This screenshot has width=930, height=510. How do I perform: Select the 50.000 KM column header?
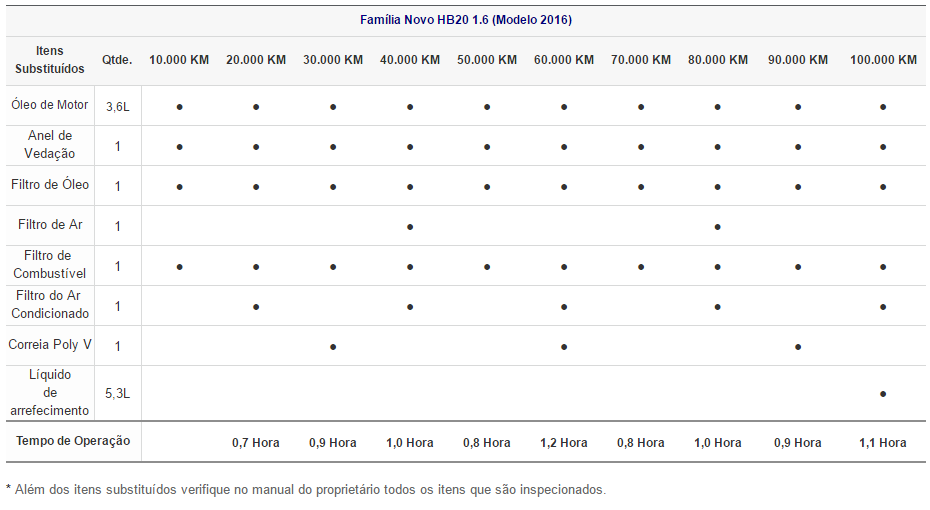pyautogui.click(x=487, y=60)
